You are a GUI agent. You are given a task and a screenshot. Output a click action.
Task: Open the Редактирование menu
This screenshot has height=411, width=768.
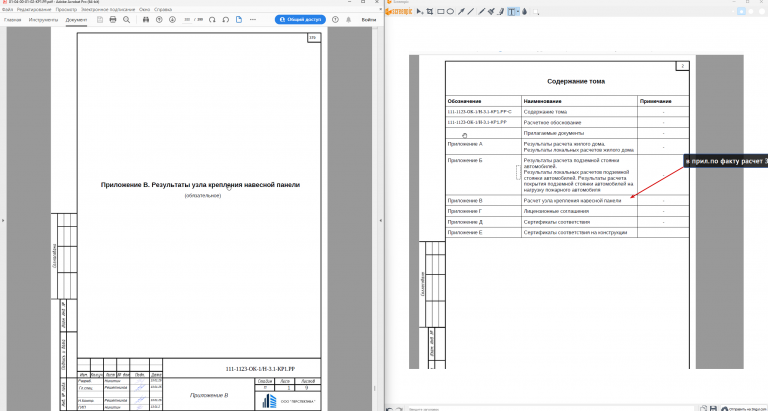[34, 9]
